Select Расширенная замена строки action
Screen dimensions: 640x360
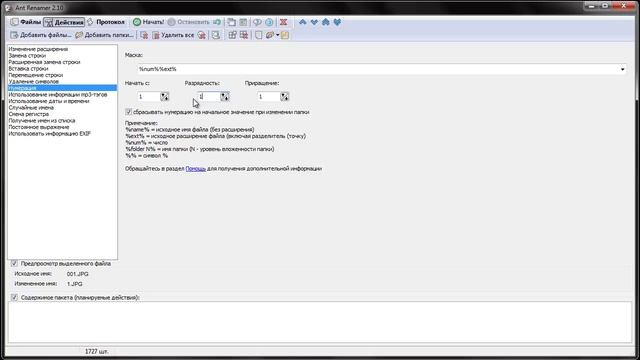pyautogui.click(x=44, y=62)
